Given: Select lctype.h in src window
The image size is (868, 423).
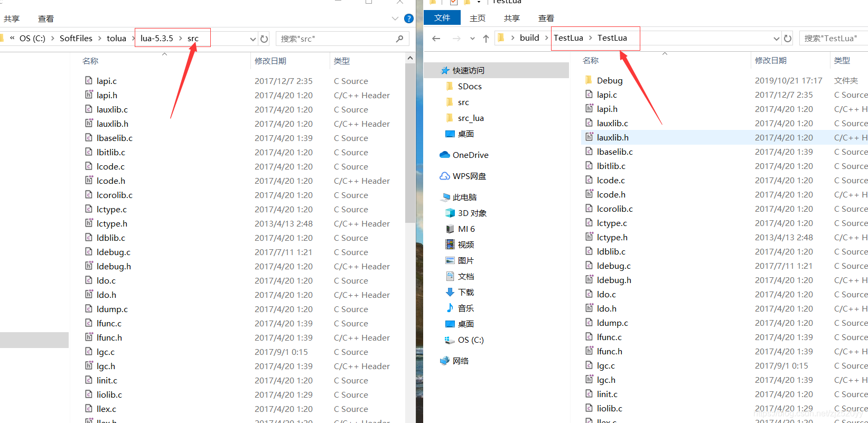Looking at the screenshot, I should 112,223.
